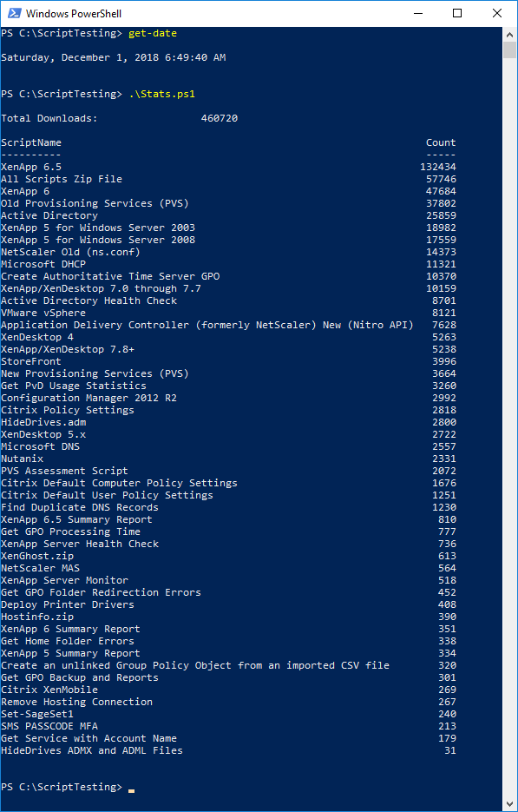Viewport: 518px width, 812px height.
Task: Click the scrollbar up arrow
Action: pos(509,34)
